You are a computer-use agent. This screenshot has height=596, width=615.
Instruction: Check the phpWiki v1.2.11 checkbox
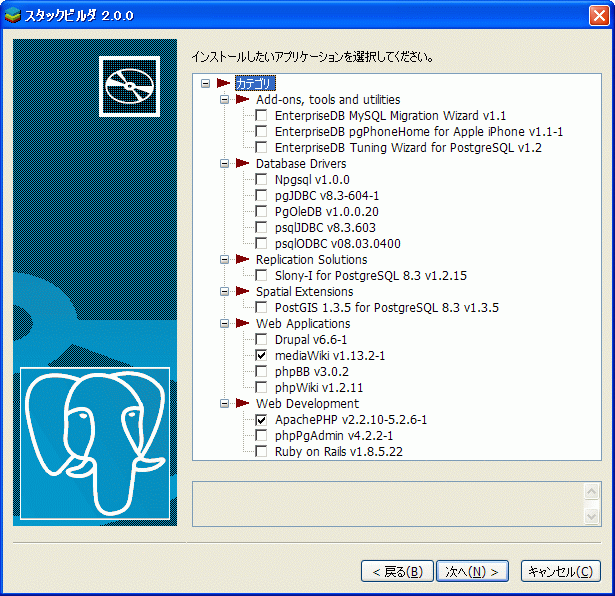point(261,387)
